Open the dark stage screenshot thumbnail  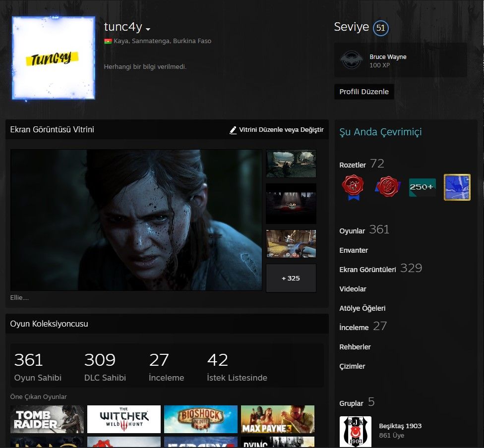291,204
